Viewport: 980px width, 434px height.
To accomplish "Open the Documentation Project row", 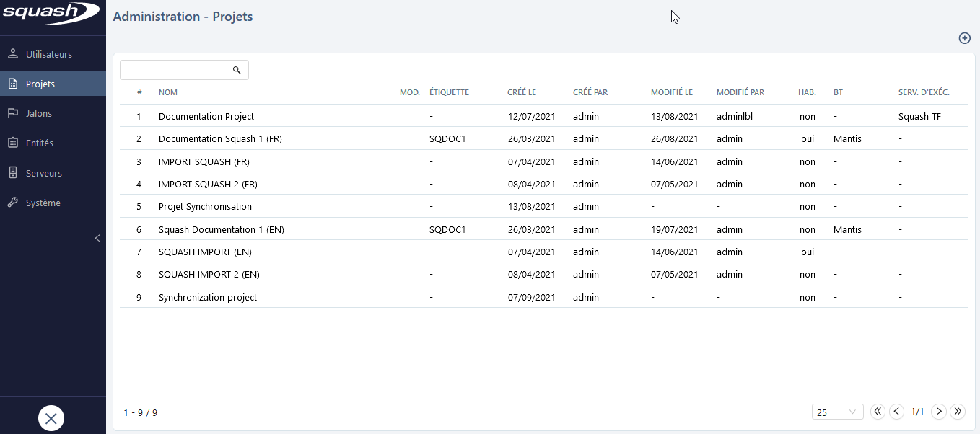I will click(x=206, y=116).
